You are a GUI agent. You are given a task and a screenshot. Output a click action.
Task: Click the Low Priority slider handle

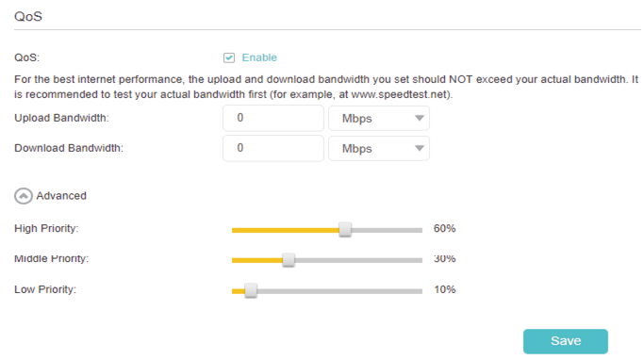(x=251, y=290)
